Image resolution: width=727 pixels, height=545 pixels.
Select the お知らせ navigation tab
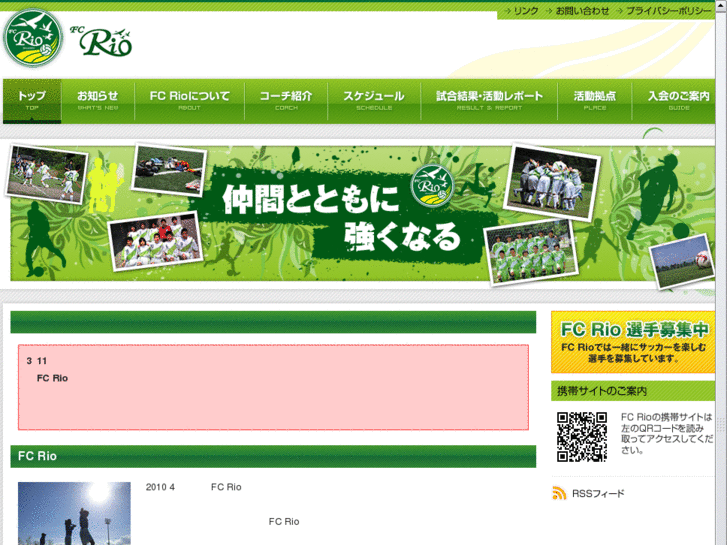pyautogui.click(x=98, y=101)
